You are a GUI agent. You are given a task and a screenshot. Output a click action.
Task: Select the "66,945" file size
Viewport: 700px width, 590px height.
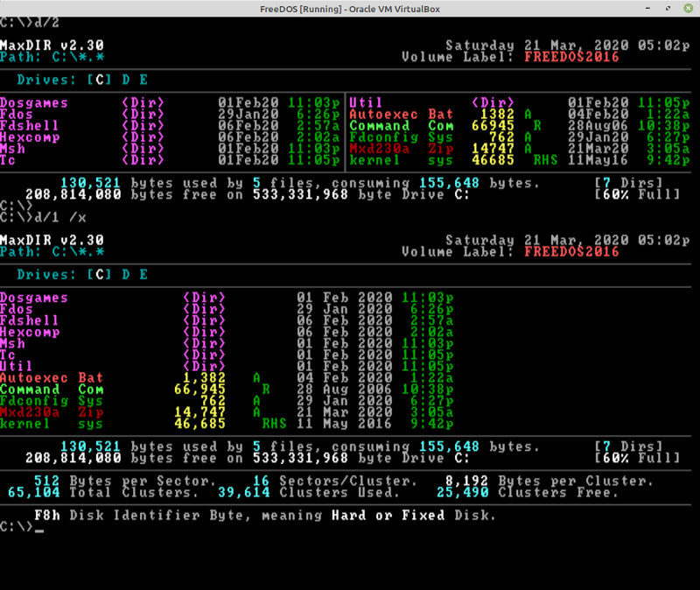click(x=199, y=390)
